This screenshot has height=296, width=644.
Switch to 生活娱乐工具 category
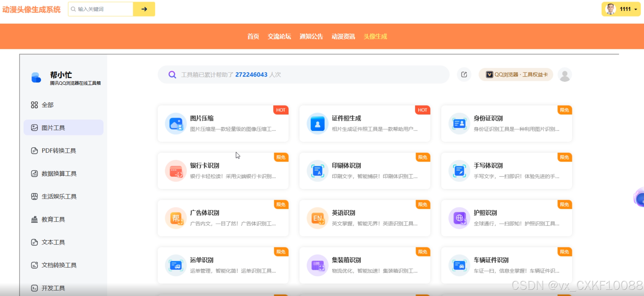click(x=59, y=197)
